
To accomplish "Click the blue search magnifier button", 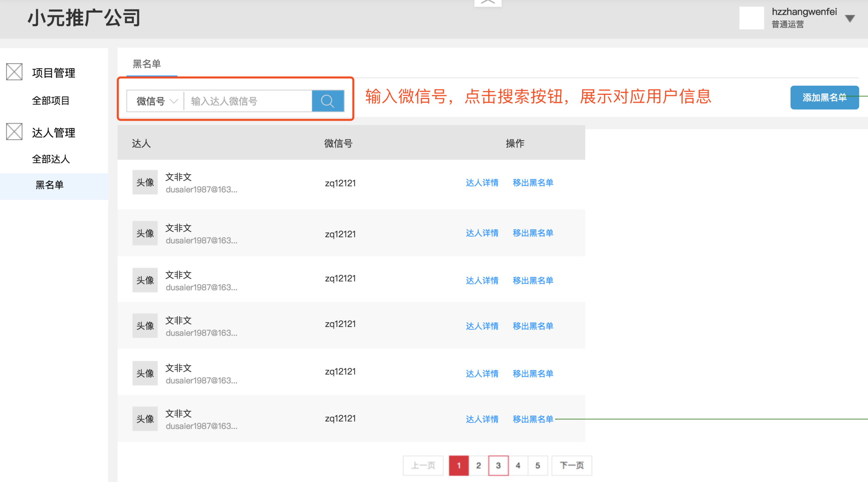I will pyautogui.click(x=328, y=101).
